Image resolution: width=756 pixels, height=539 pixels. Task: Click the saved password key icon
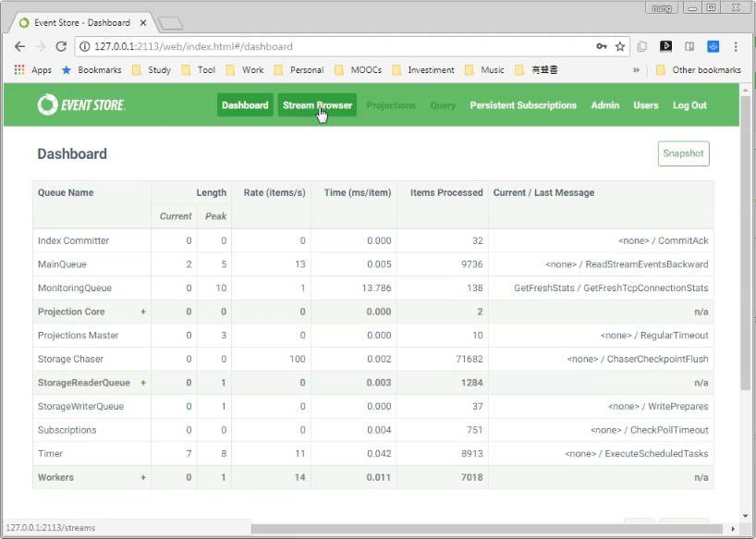click(602, 46)
